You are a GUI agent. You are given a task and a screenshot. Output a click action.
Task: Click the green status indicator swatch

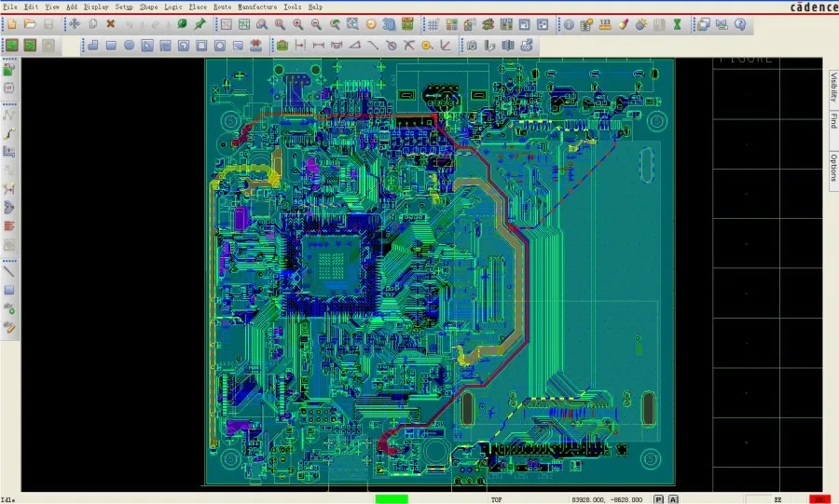coord(392,499)
